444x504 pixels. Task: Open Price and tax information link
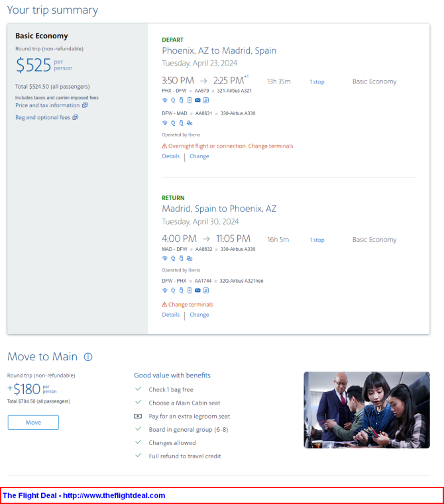(x=48, y=105)
